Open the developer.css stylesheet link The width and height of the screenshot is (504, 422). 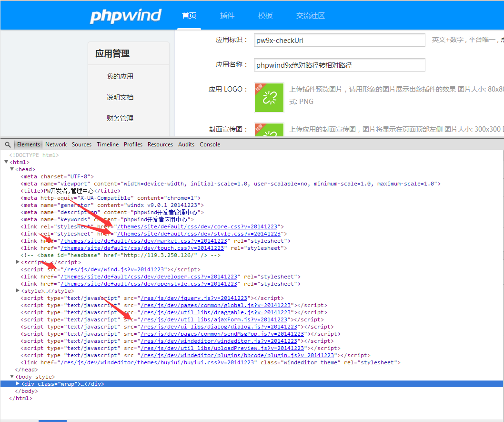click(x=149, y=277)
